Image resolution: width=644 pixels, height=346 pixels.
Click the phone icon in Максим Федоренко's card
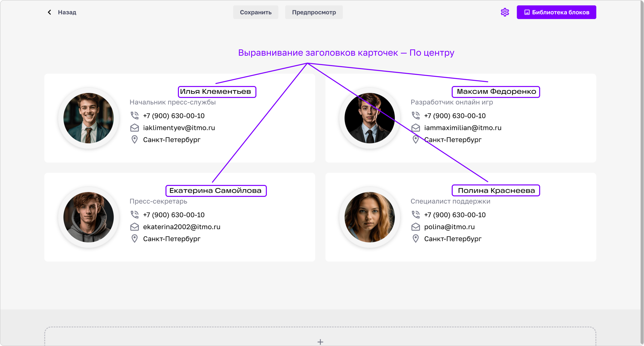[x=415, y=116]
